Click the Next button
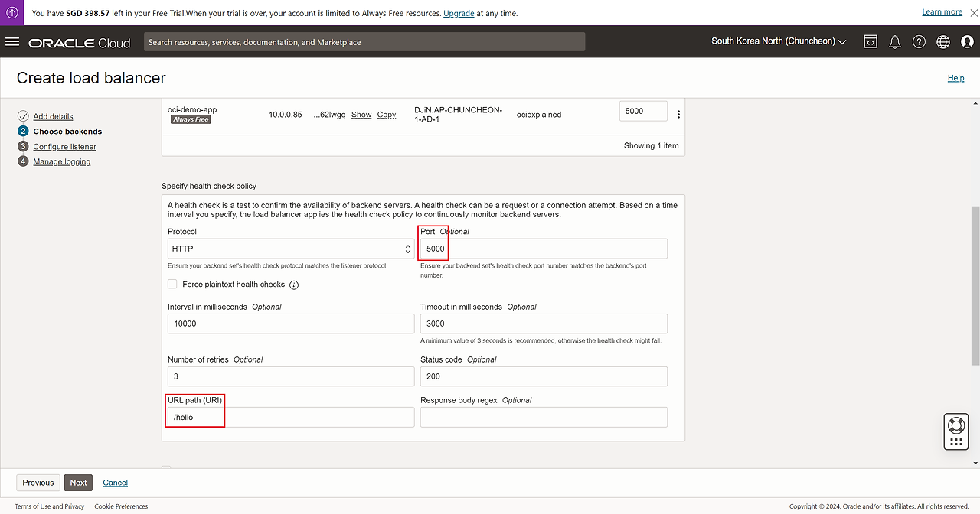The width and height of the screenshot is (980, 514). tap(78, 483)
